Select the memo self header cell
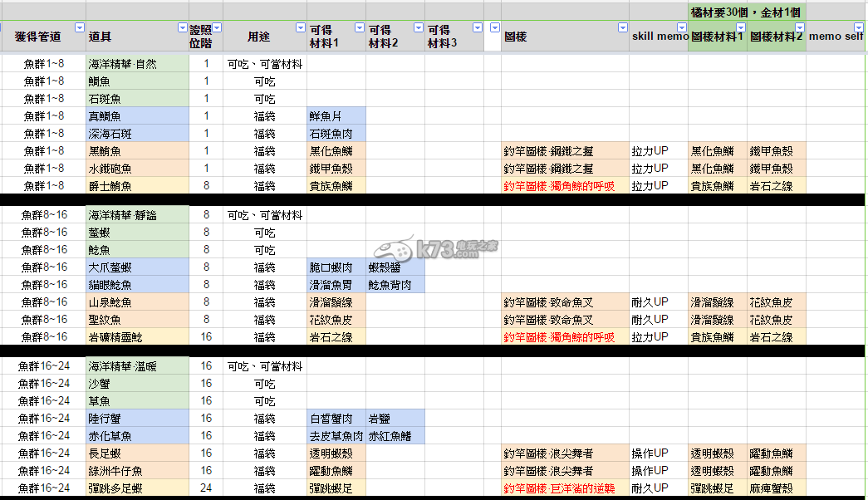868x500 pixels. (x=836, y=37)
